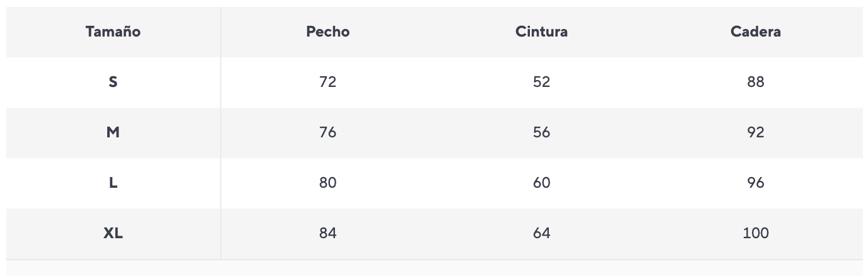The width and height of the screenshot is (868, 276).
Task: Click Cadera value 100 for size XL
Action: tap(755, 233)
